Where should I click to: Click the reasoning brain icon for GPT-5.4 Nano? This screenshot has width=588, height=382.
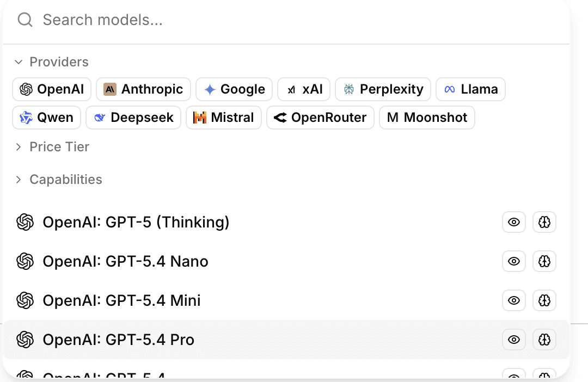coord(544,261)
